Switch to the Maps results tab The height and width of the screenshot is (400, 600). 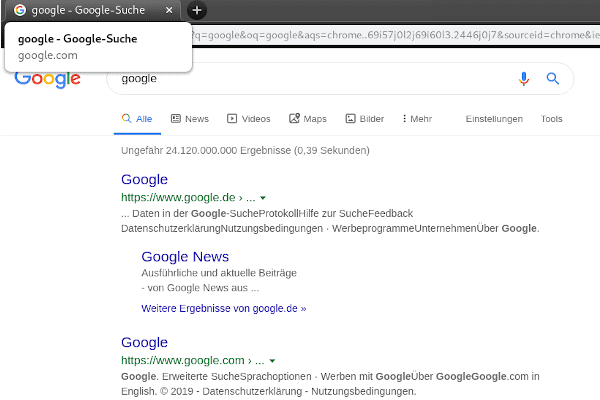tap(308, 119)
